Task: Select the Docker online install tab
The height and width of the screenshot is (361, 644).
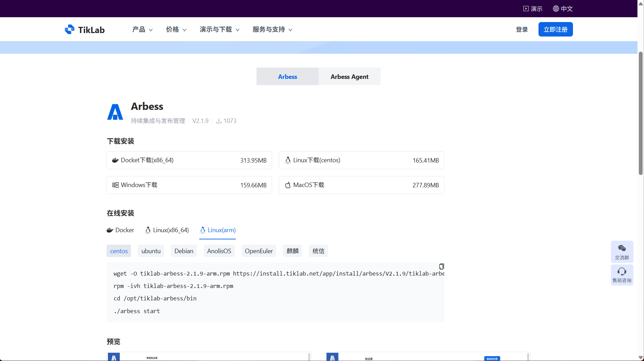Action: tap(120, 230)
